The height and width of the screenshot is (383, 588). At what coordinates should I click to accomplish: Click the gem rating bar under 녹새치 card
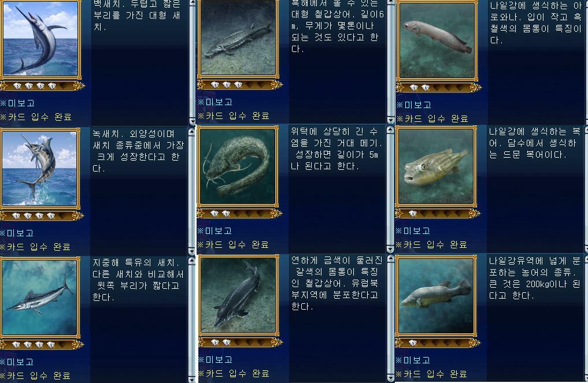click(41, 216)
